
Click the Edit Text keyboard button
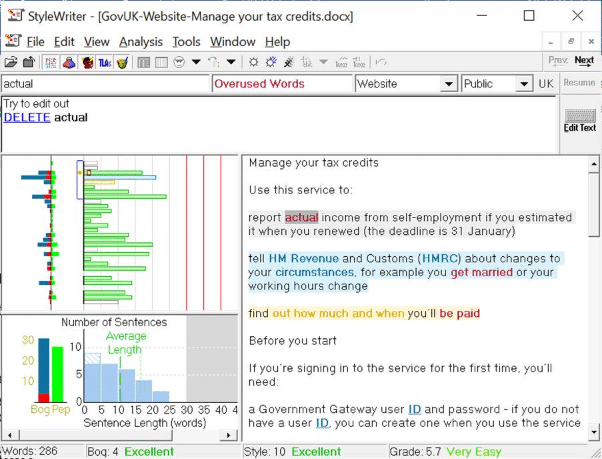(580, 121)
